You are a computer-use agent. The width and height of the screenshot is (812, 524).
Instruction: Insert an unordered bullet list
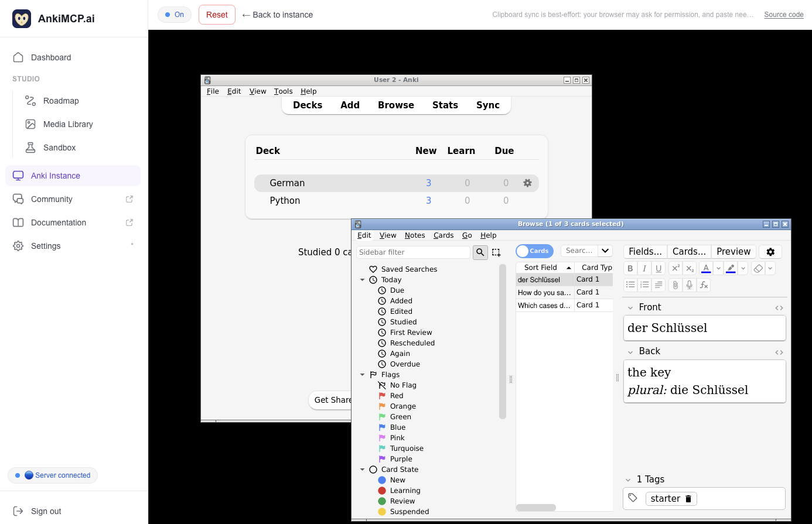pos(630,285)
